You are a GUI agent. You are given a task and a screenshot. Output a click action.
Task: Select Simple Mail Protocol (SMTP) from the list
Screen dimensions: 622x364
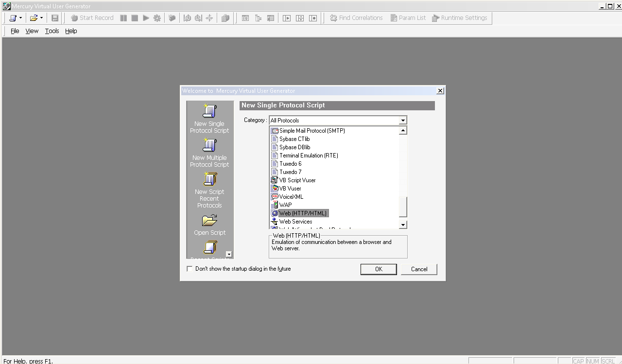[308, 131]
